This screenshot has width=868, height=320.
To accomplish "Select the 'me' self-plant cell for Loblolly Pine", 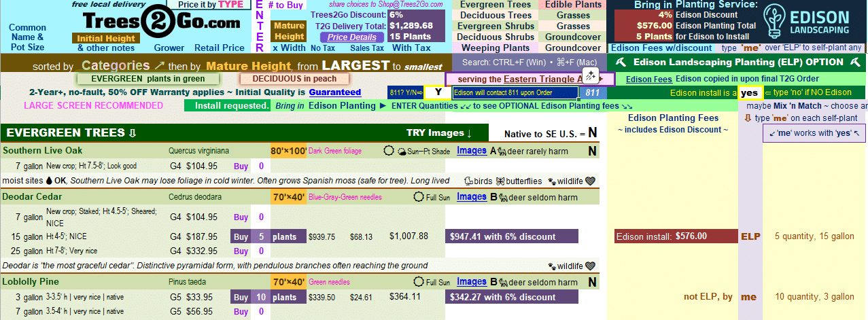I will click(x=748, y=297).
